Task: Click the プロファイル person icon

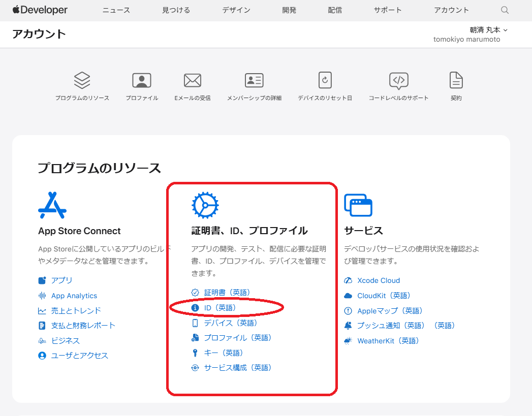Action: point(142,80)
